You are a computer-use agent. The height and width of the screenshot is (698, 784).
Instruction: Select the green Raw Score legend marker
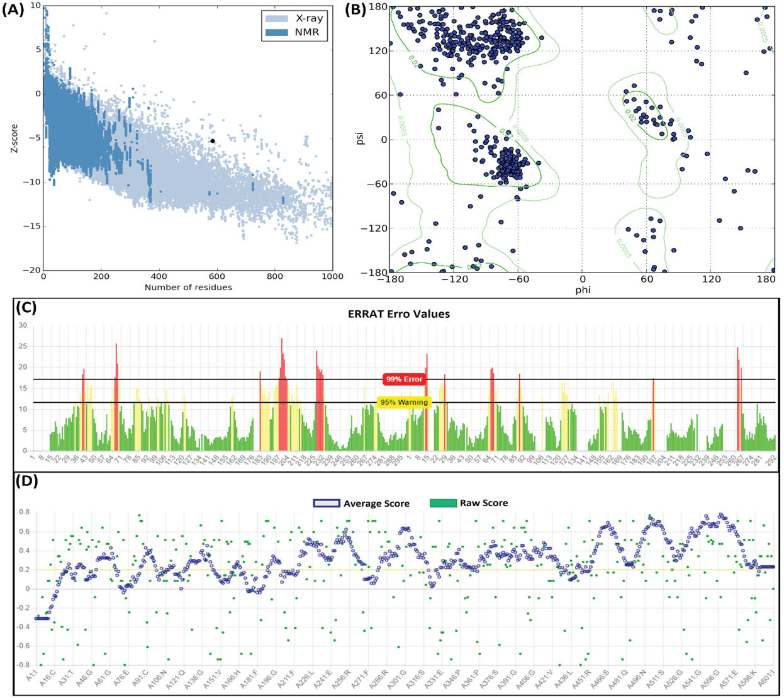tap(443, 504)
